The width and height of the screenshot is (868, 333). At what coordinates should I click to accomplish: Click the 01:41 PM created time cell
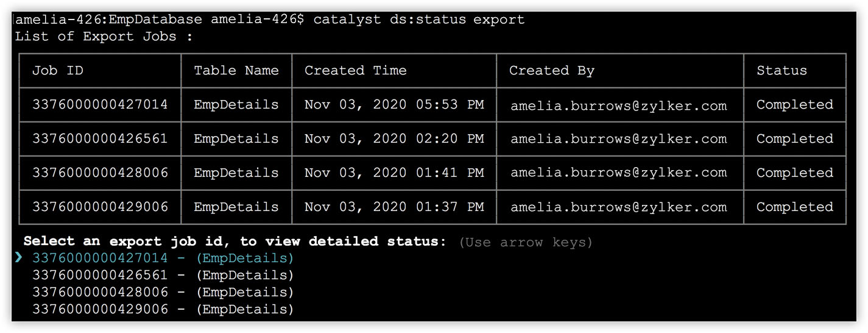coord(394,173)
